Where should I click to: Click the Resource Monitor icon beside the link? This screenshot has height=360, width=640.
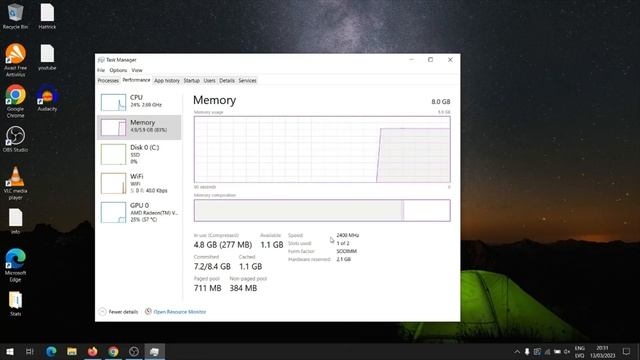click(x=148, y=311)
